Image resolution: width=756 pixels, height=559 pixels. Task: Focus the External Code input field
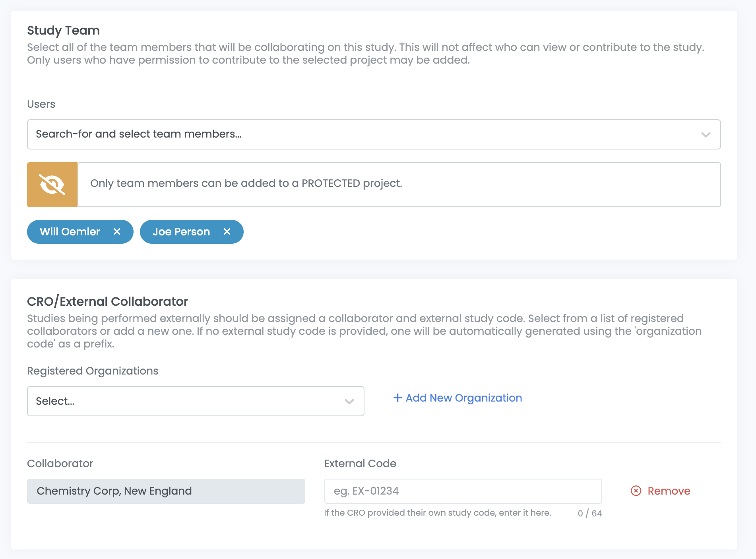(463, 491)
